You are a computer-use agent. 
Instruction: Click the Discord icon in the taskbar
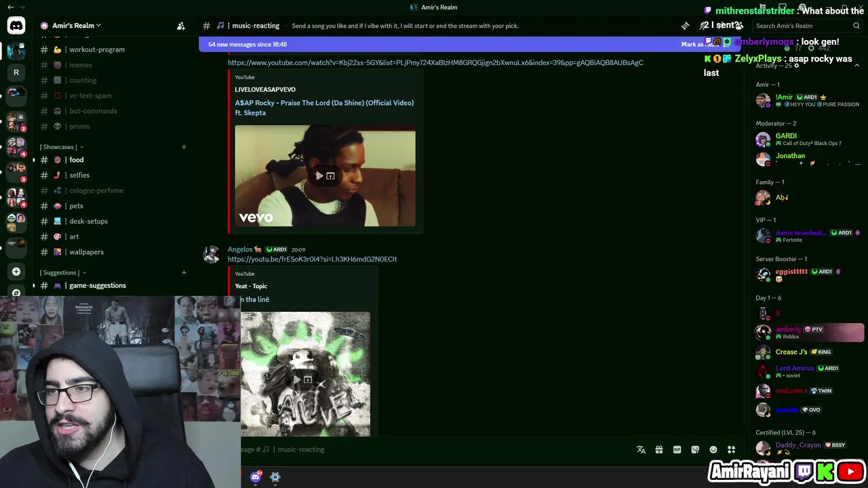point(256,477)
